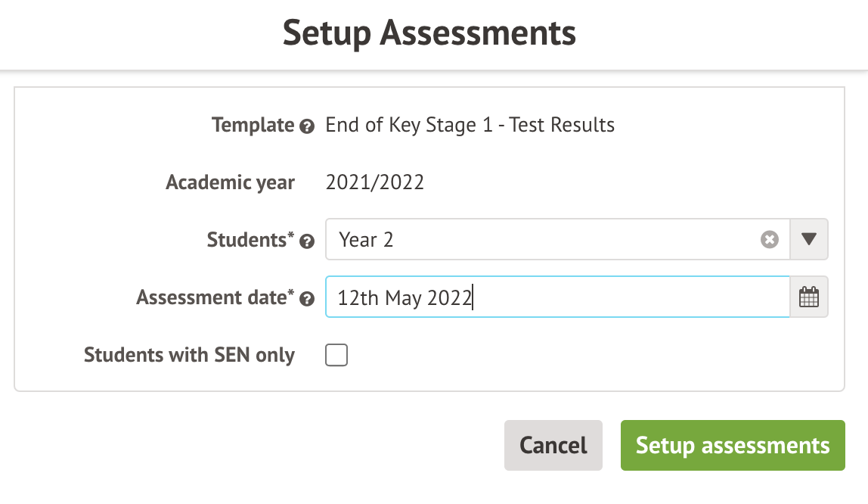
Task: Click the Students with SEN only label
Action: pos(189,355)
